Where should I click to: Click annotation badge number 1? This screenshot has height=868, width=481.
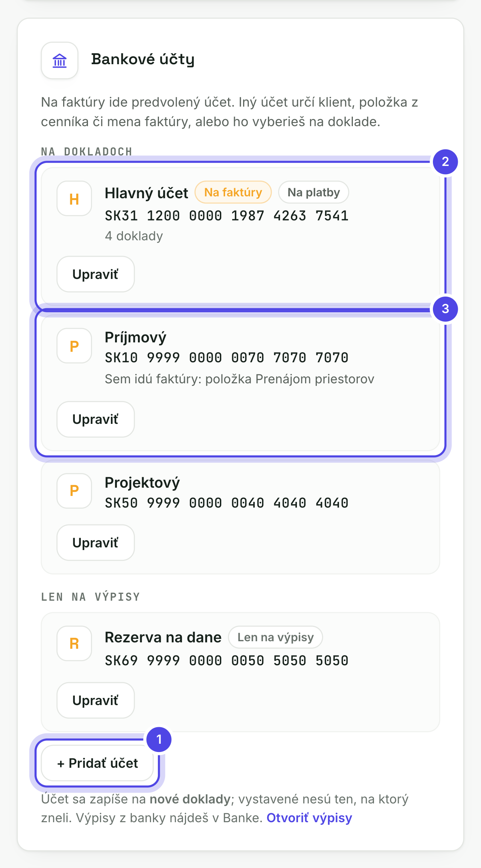(x=159, y=740)
